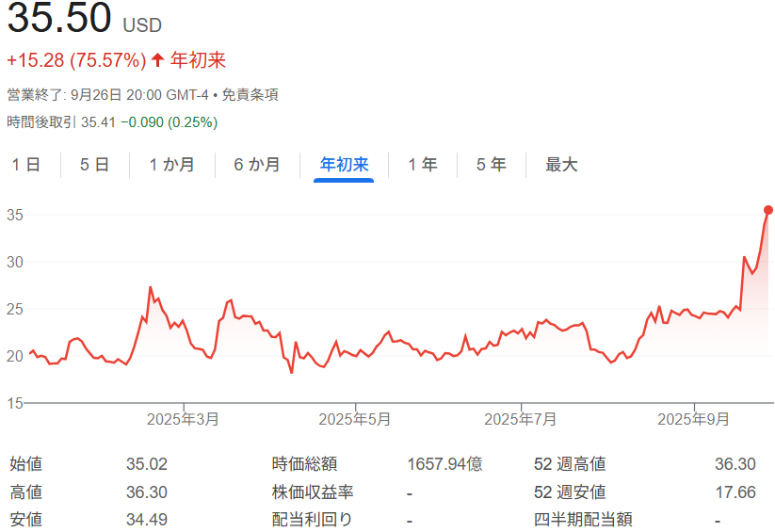The height and width of the screenshot is (532, 775).
Task: Click the red endpoint dot on chart
Action: 767,210
